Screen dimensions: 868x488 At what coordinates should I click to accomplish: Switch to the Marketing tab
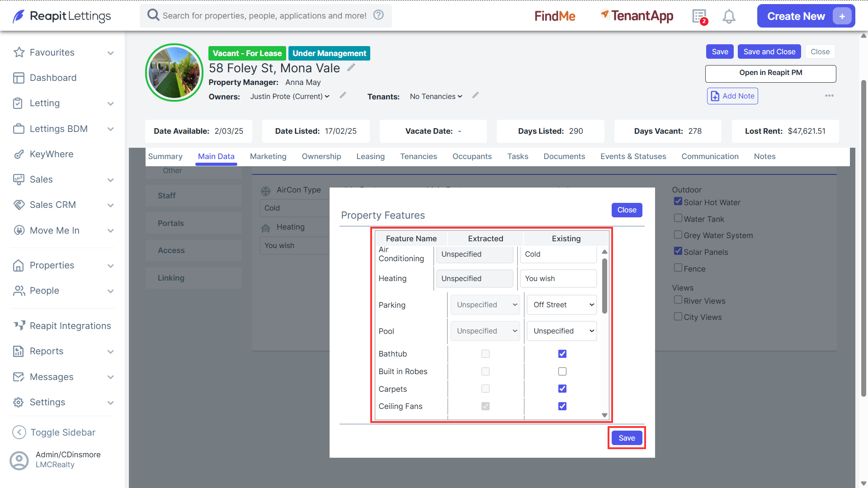point(268,156)
